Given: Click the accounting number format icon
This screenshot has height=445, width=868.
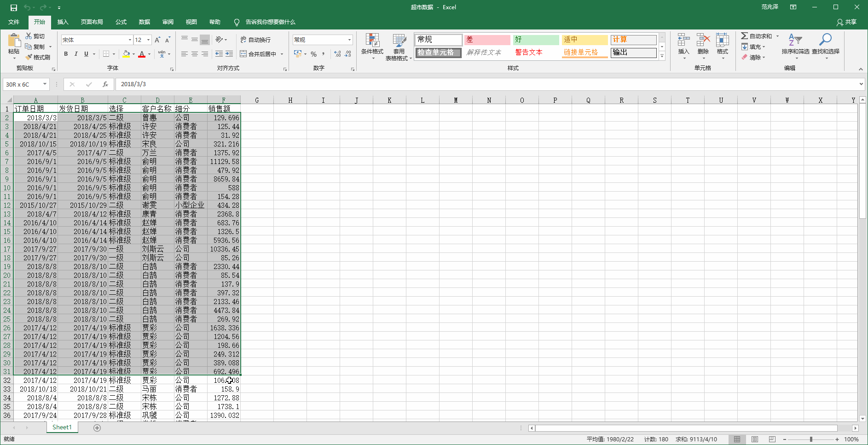Looking at the screenshot, I should (298, 54).
